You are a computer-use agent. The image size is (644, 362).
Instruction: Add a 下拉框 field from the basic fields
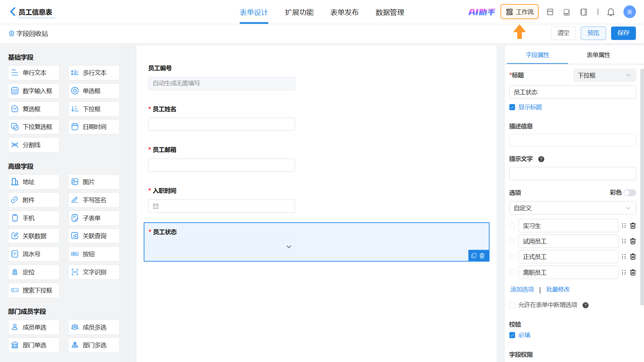(x=94, y=109)
